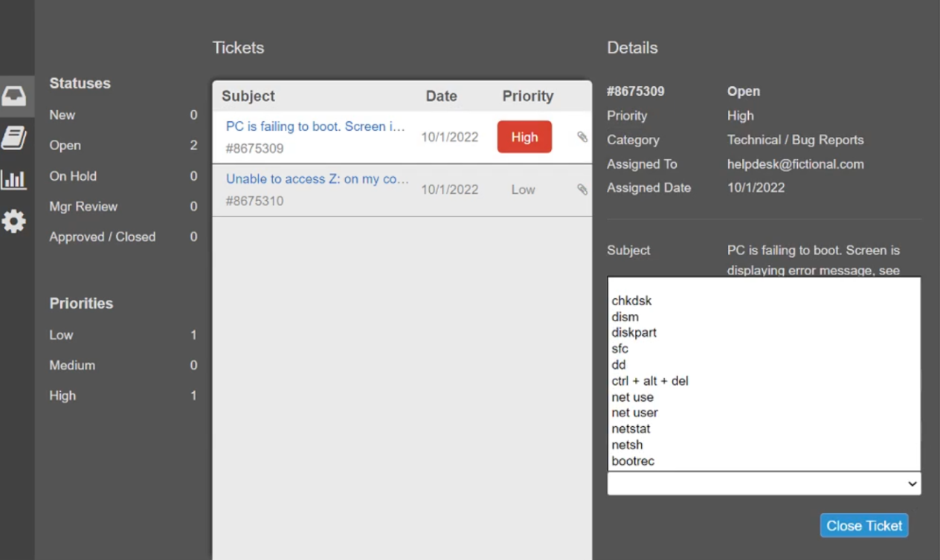The width and height of the screenshot is (940, 560).
Task: Sort tickets by Date column header
Action: click(x=441, y=96)
